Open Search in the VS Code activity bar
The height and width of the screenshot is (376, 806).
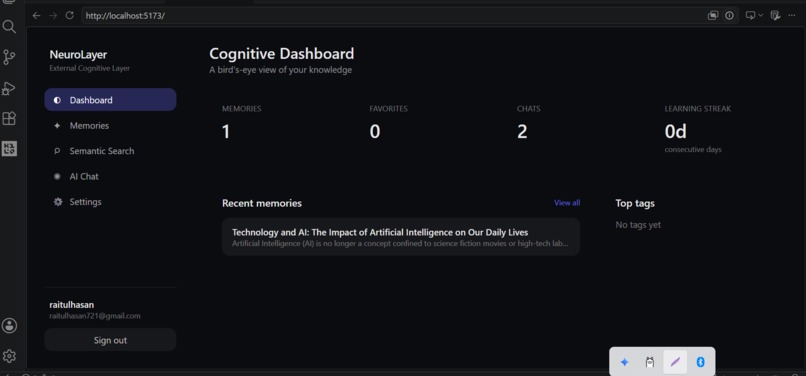tap(9, 26)
